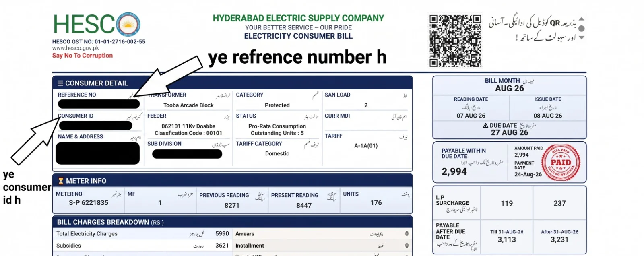Click the BILL CHARGES BREAKDOWN header
Screen dimensions: 644x256
pos(110,222)
